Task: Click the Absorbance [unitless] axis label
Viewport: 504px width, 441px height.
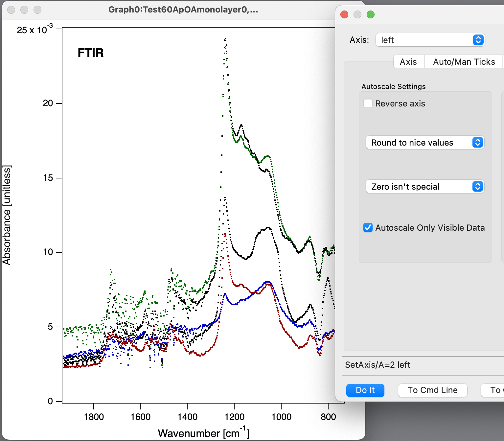Action: [x=7, y=215]
